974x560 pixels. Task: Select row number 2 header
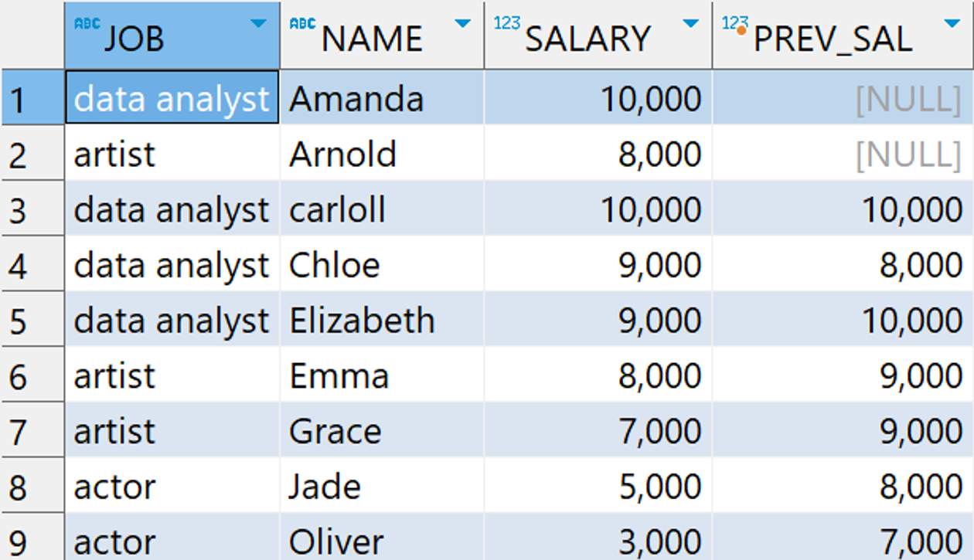pyautogui.click(x=32, y=153)
